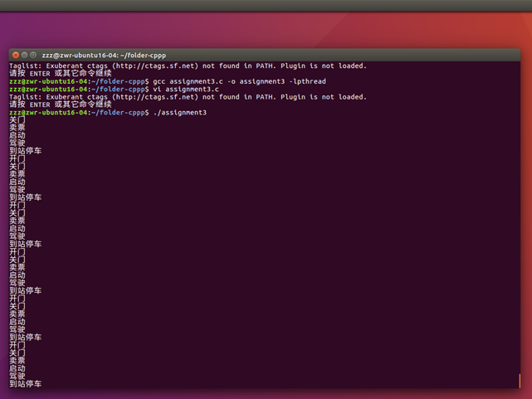Viewport: 532px width, 399px height.
Task: Click the terminal title zzz@zwr-ubuntu16-04: ~/folder-cppp
Action: coord(104,56)
